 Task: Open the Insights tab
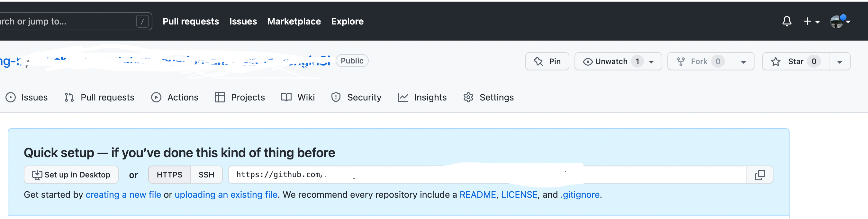tap(422, 97)
